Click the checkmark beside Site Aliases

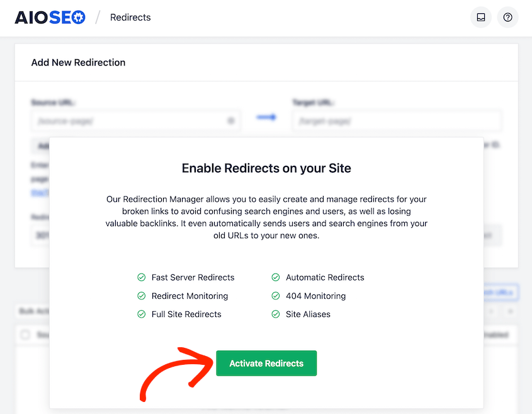(x=275, y=314)
